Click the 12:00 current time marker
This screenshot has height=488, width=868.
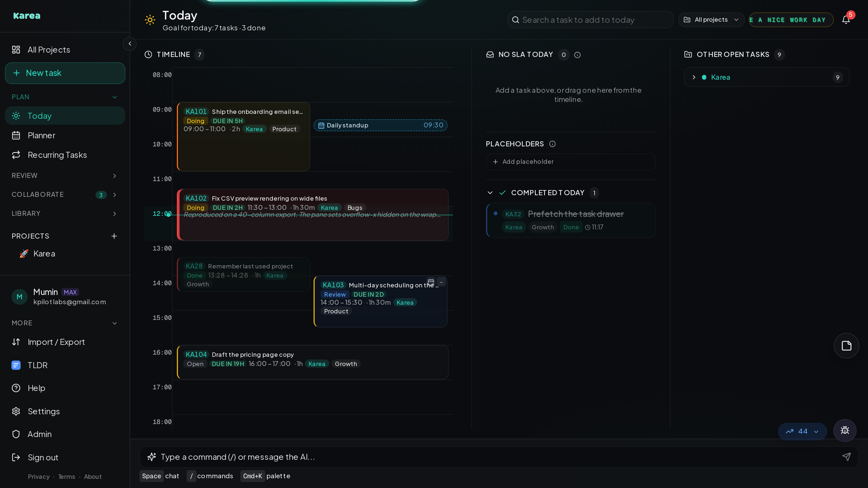[168, 214]
